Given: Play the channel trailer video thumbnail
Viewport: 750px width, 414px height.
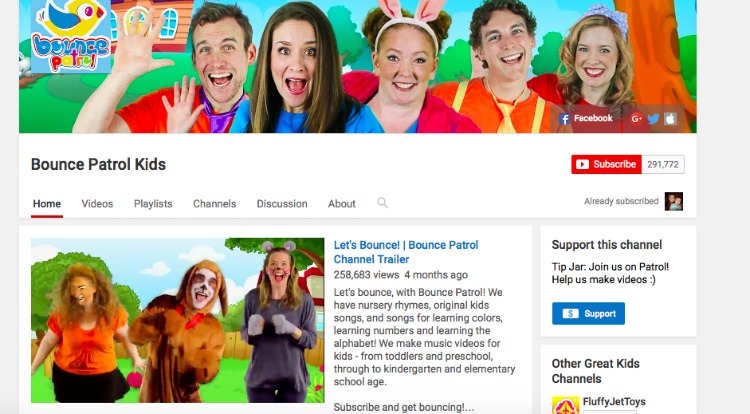Looking at the screenshot, I should [177, 320].
